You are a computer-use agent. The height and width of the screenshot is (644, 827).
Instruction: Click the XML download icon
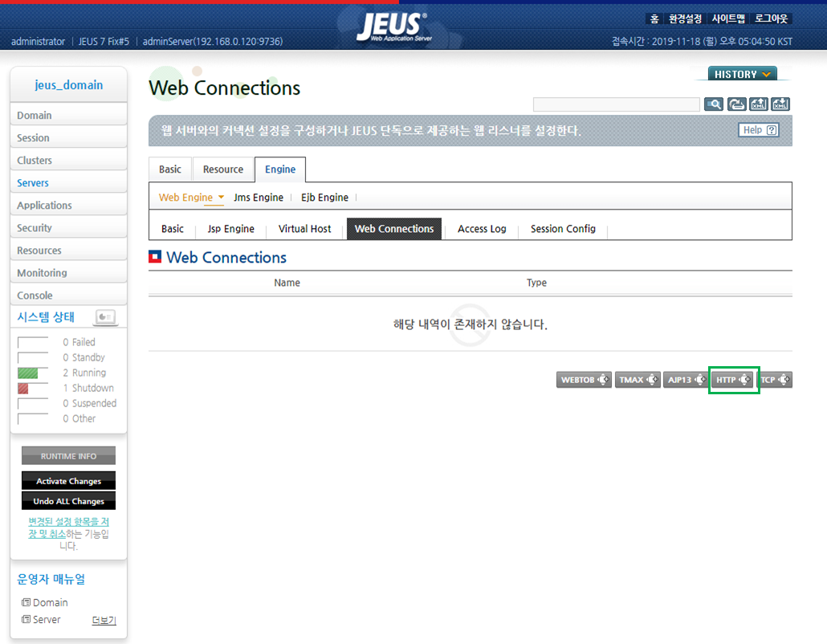(x=780, y=104)
